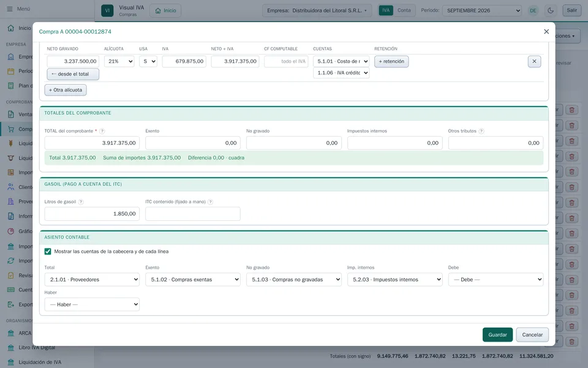
Task: Open help for Otros tributos
Action: [481, 131]
